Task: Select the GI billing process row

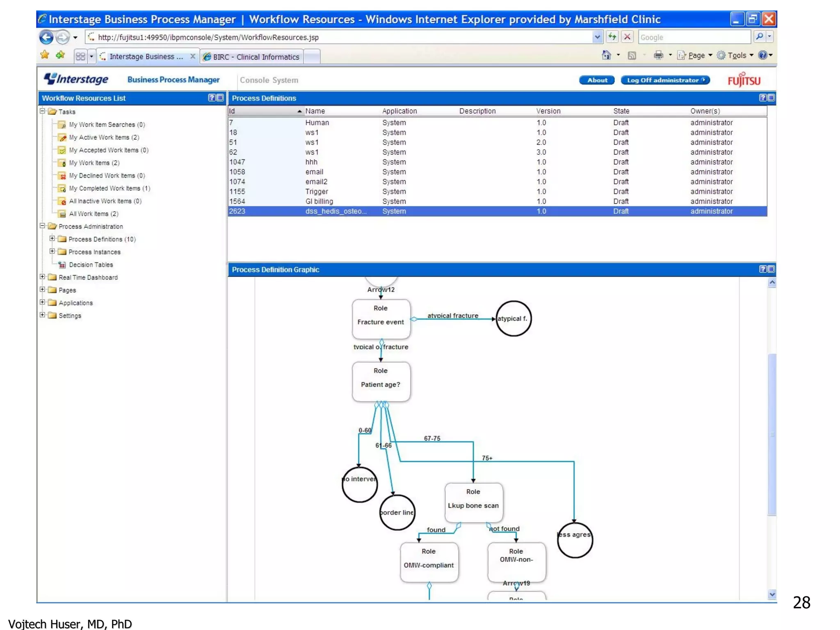Action: click(319, 201)
